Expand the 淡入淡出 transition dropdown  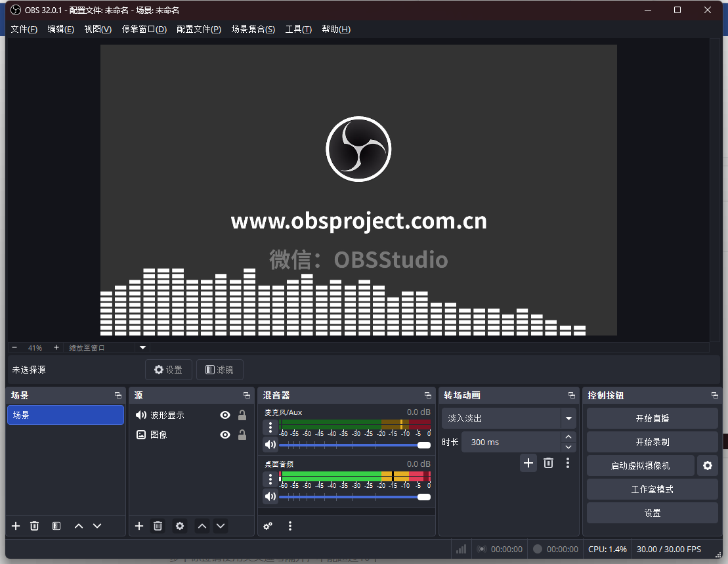(568, 418)
